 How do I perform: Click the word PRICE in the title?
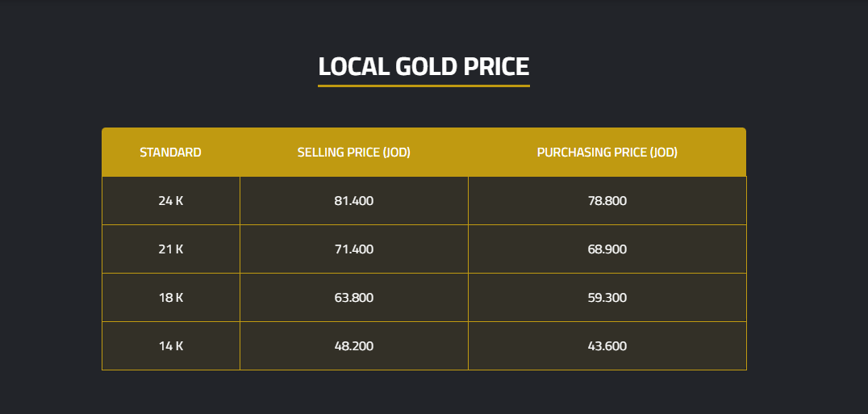495,66
